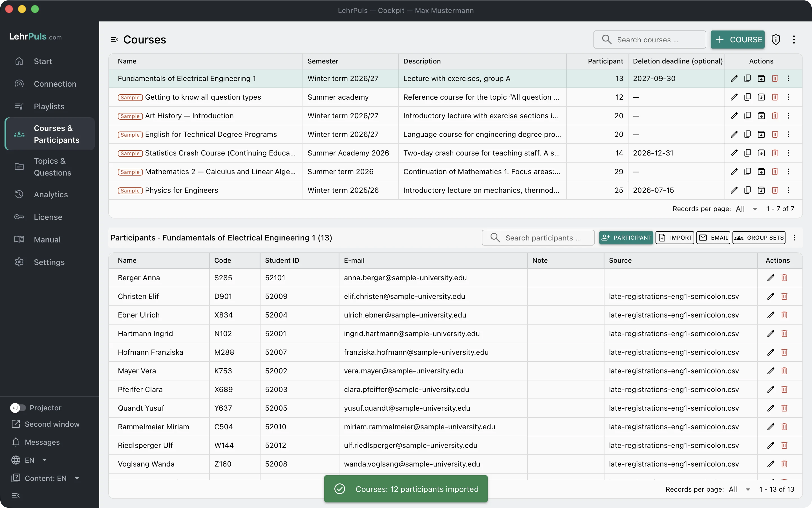Expand the Content: EN language selector

tap(45, 478)
